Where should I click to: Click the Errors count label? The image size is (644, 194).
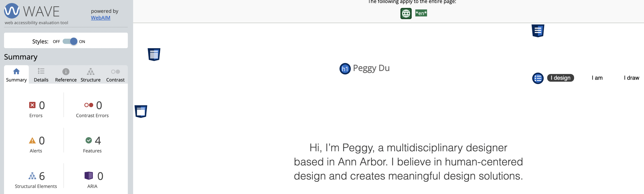pyautogui.click(x=36, y=116)
